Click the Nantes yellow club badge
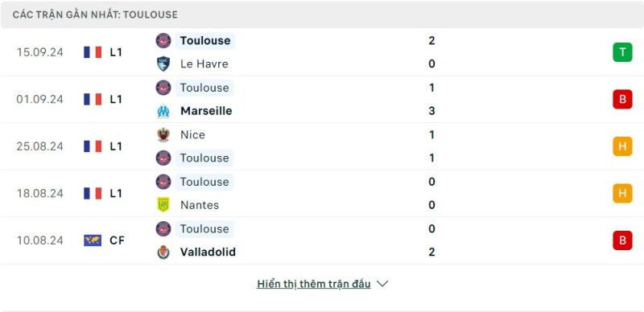This screenshot has height=312, width=644. 163,205
